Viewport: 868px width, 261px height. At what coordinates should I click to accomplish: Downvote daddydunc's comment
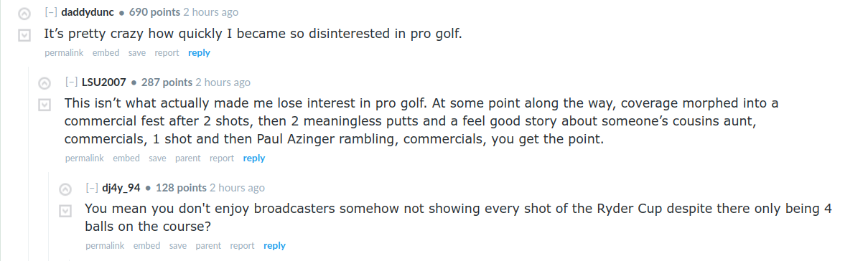(x=24, y=35)
